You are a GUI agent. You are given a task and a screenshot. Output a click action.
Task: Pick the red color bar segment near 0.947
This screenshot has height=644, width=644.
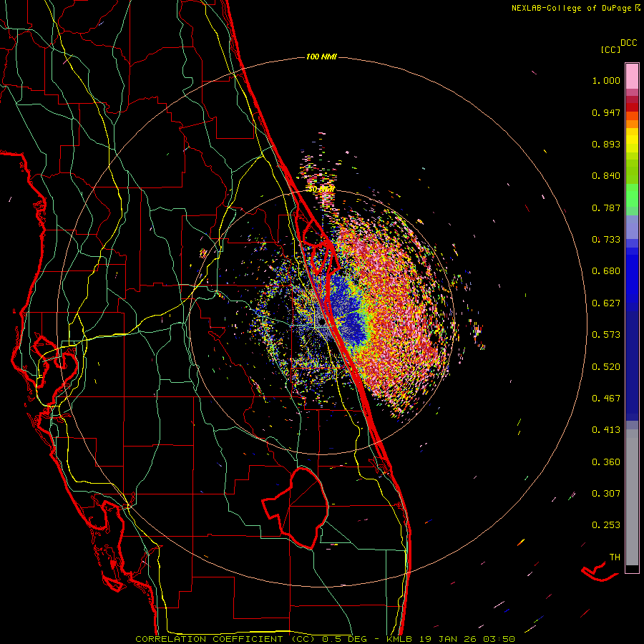point(632,107)
